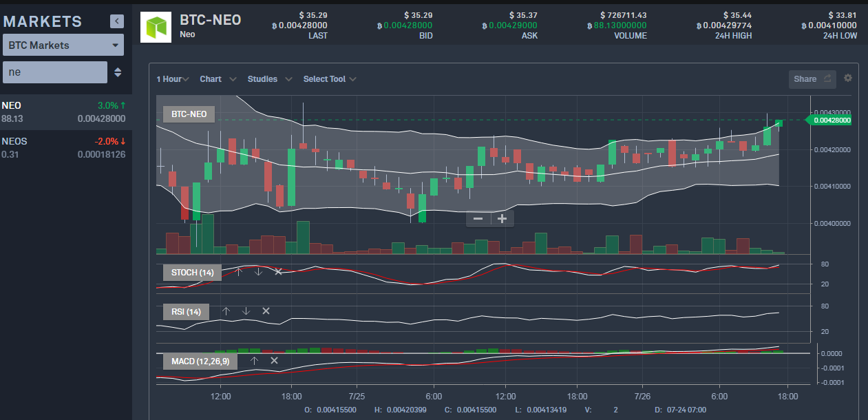Move MACD (12,26,9) panel up
The height and width of the screenshot is (420, 868).
254,361
